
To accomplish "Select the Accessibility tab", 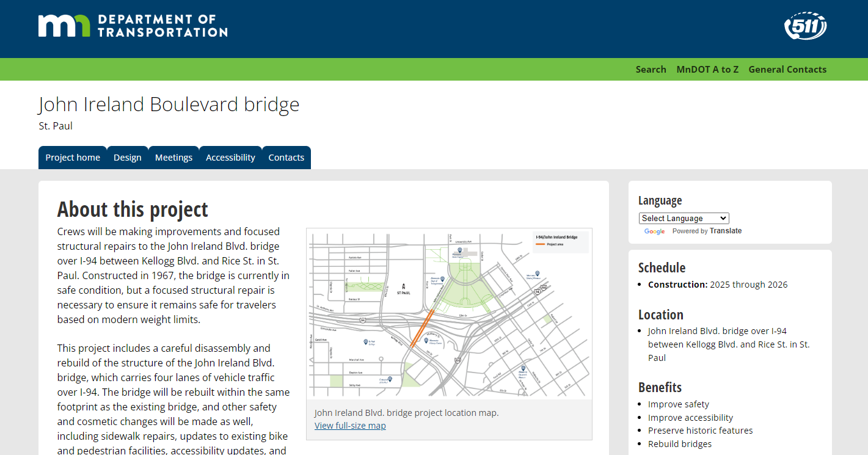I will [x=230, y=158].
